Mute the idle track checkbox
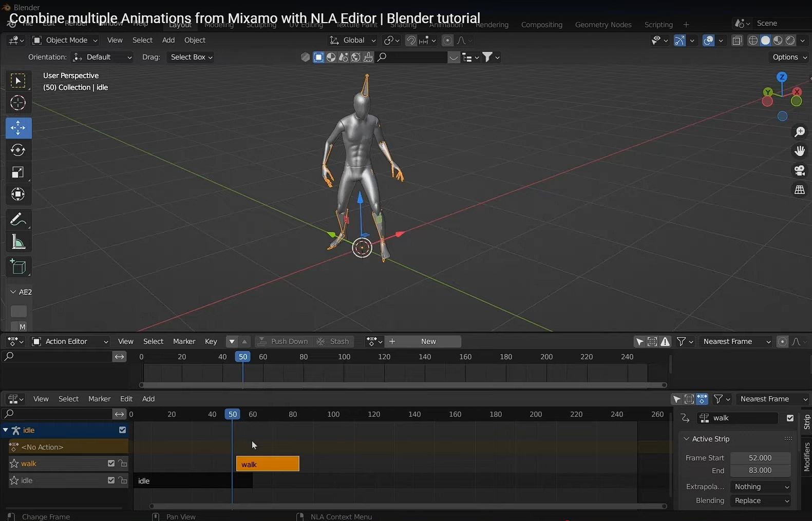 (x=111, y=480)
